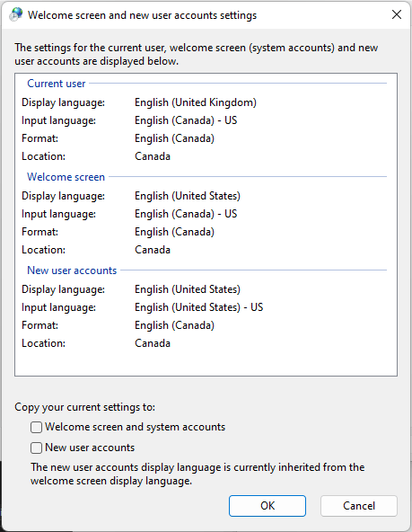The image size is (412, 532).
Task: Click Current user's Display language label
Action: click(64, 102)
